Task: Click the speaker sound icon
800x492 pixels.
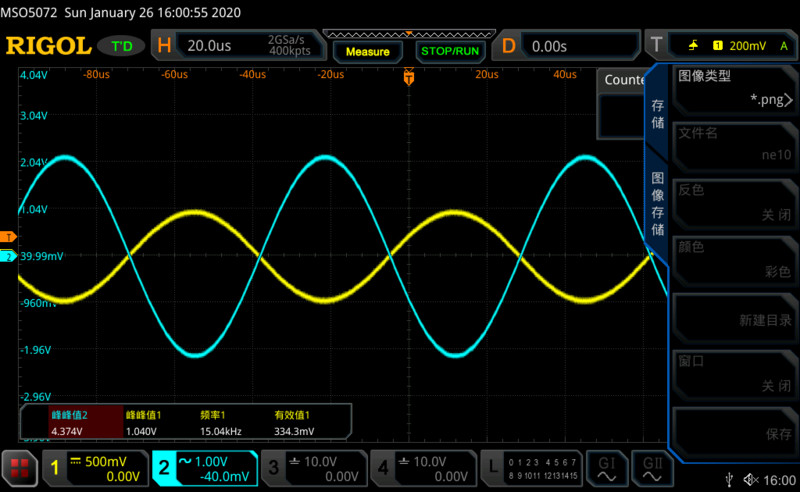Action: pyautogui.click(x=752, y=480)
